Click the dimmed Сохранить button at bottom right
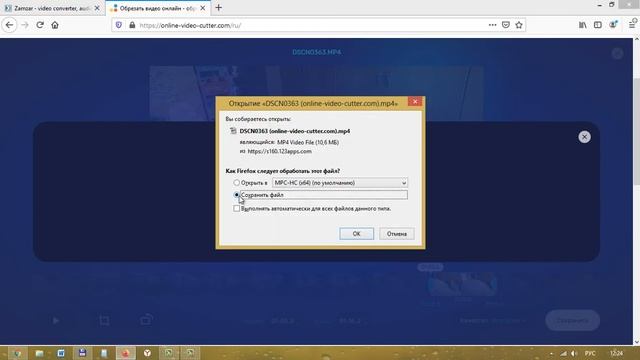The height and width of the screenshot is (360, 640). [572, 320]
